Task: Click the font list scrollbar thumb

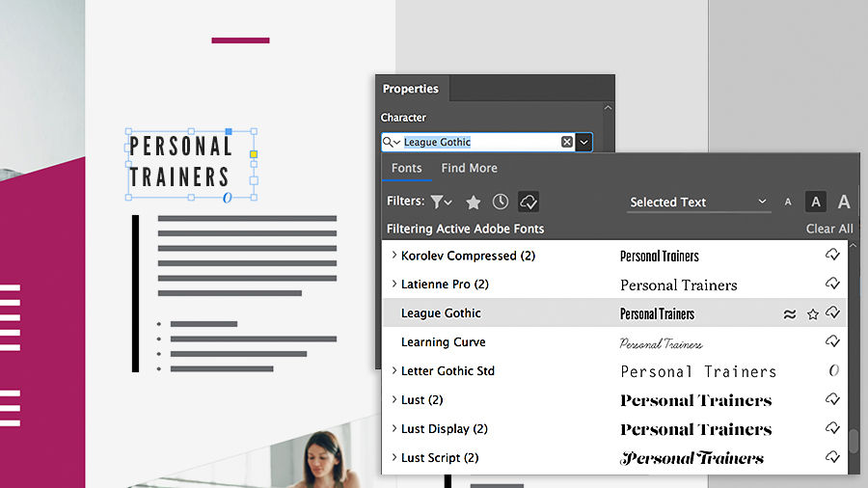Action: [854, 441]
